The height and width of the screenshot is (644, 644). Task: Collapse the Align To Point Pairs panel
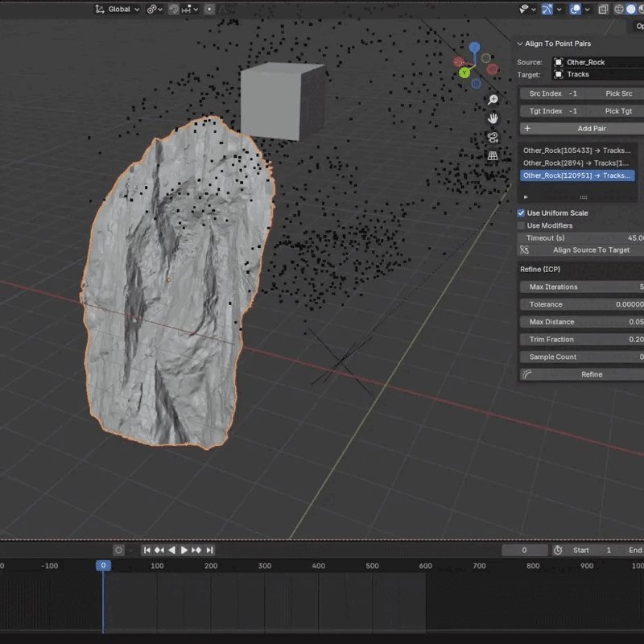pos(519,44)
